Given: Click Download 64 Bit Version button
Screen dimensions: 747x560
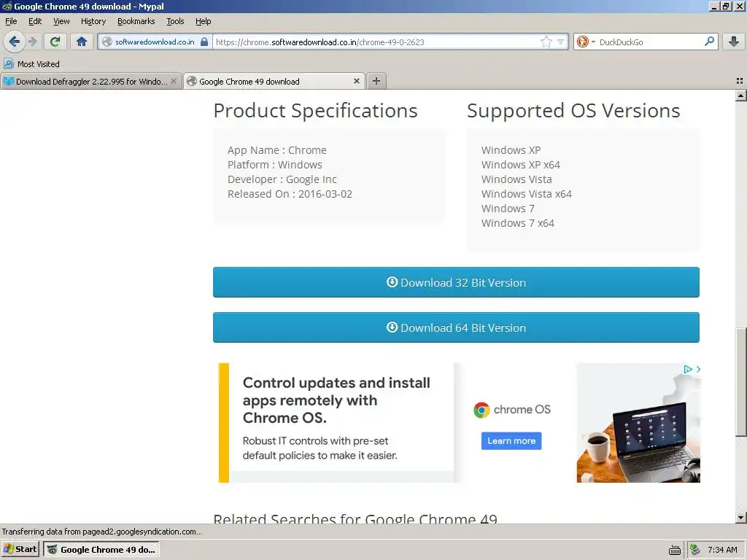Looking at the screenshot, I should [456, 327].
